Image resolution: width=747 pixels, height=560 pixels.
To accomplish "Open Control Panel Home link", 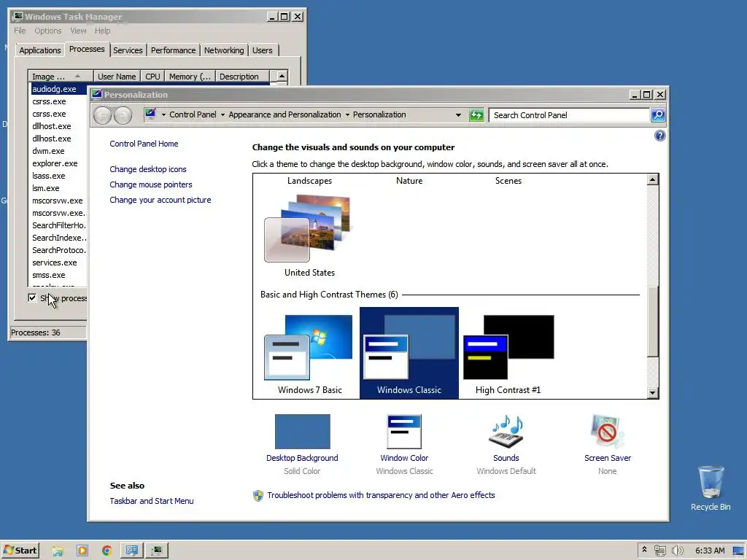I will click(144, 144).
